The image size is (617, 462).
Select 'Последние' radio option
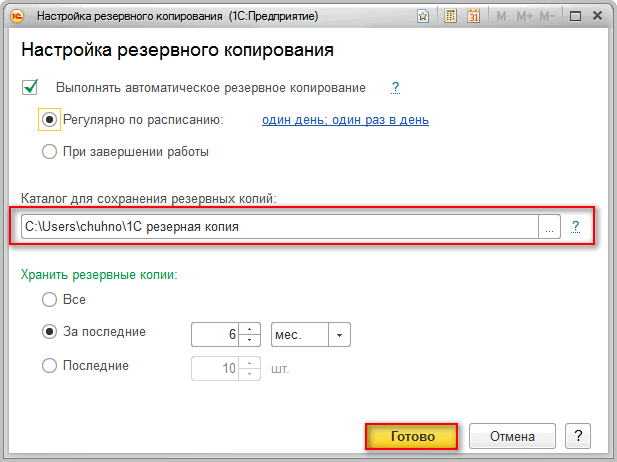(49, 366)
